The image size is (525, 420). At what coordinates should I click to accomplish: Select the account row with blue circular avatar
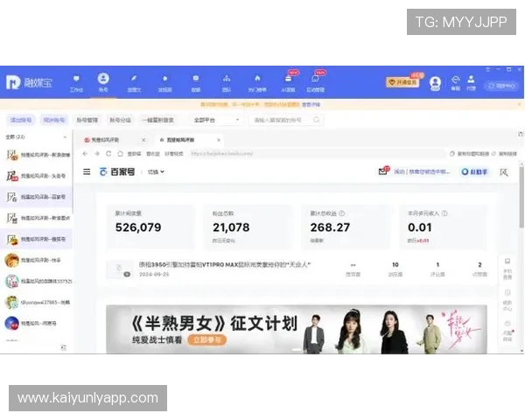pyautogui.click(x=36, y=324)
